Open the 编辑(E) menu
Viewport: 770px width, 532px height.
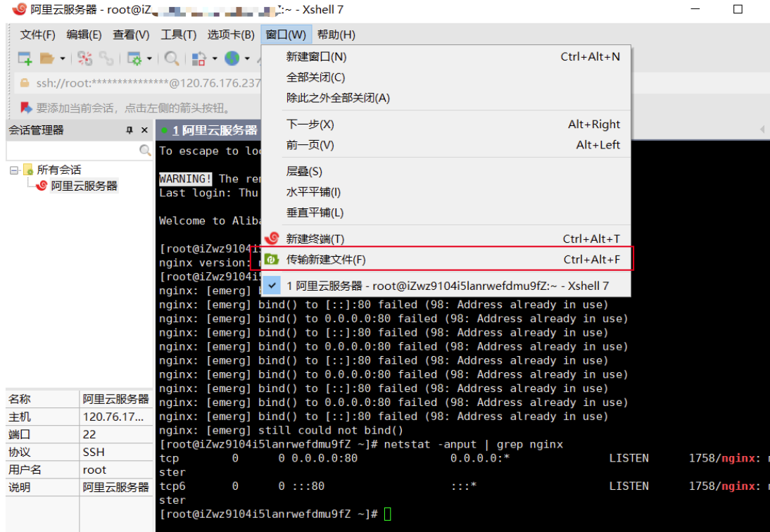click(84, 35)
